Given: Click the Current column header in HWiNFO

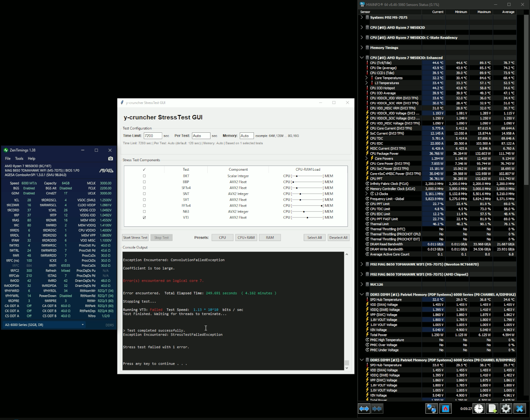Looking at the screenshot, I should pyautogui.click(x=434, y=12).
